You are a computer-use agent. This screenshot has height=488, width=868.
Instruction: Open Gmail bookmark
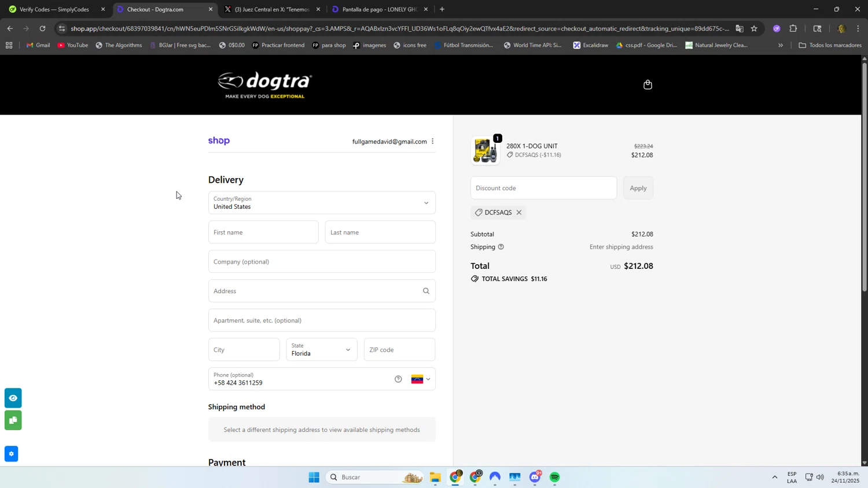coord(38,45)
